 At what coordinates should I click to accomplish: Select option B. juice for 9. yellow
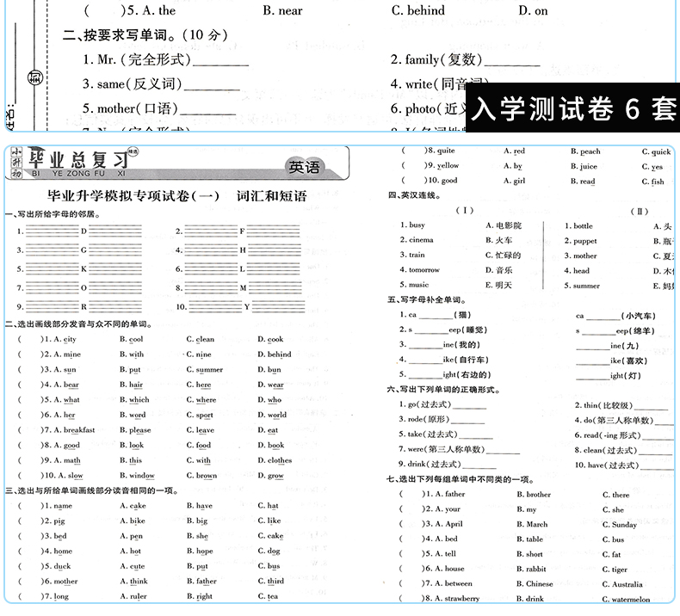pos(584,166)
